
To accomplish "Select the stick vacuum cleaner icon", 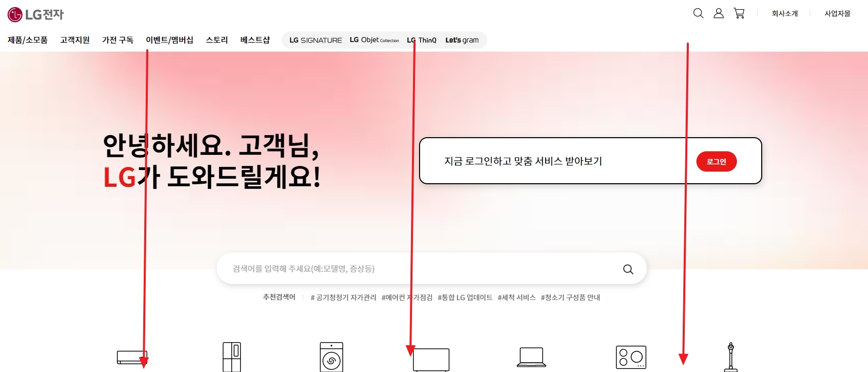I will click(731, 357).
